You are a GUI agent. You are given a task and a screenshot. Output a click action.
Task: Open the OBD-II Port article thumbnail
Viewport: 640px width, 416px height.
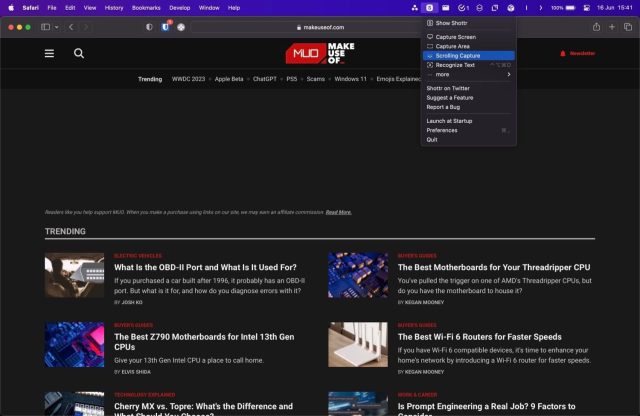click(x=74, y=275)
